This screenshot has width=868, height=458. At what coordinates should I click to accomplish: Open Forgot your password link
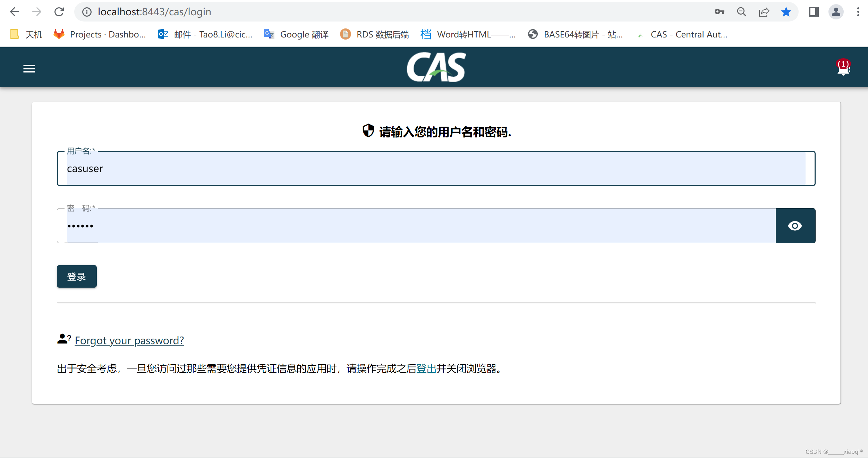[129, 340]
